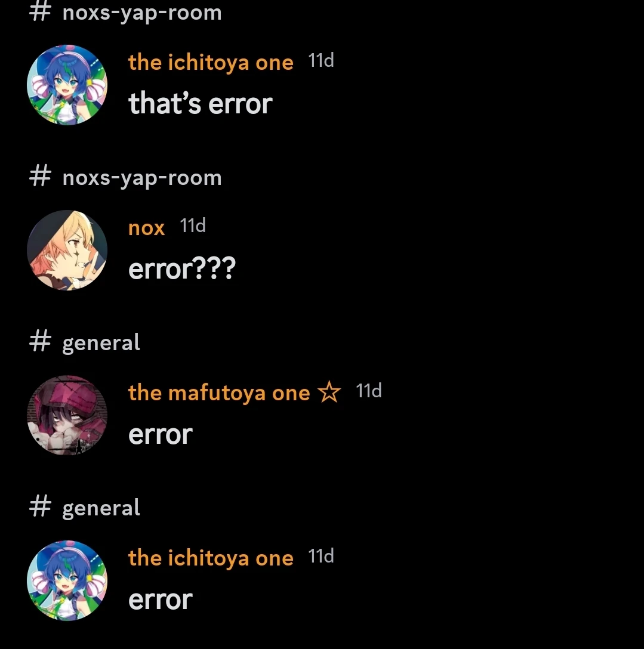Click hash icon above nox's message

point(40,177)
